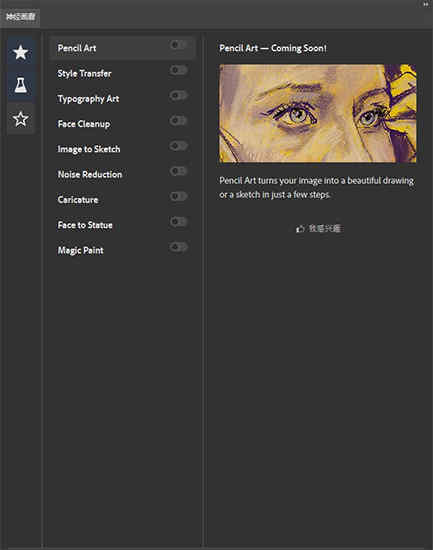Open the beaker beta filters category

pyautogui.click(x=21, y=85)
